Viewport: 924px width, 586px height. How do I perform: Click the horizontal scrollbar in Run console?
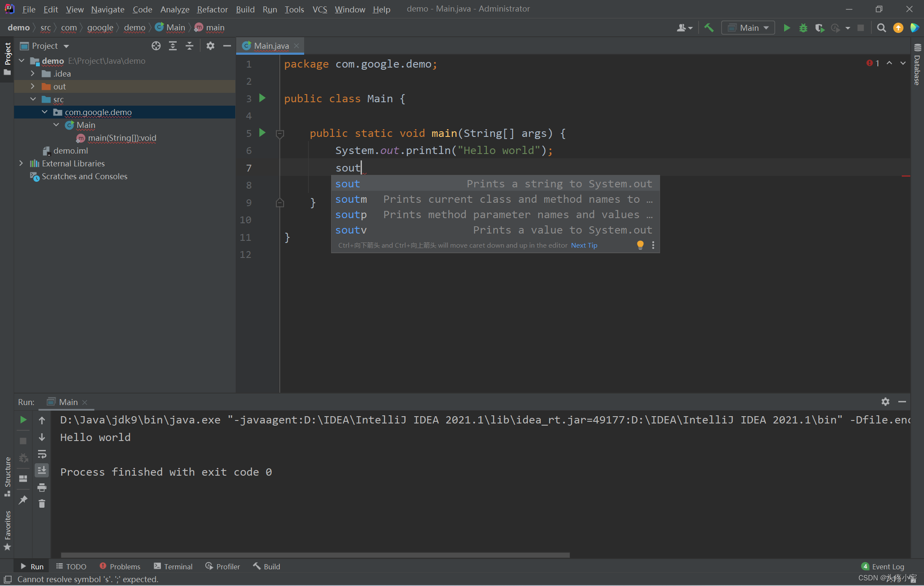tap(315, 555)
